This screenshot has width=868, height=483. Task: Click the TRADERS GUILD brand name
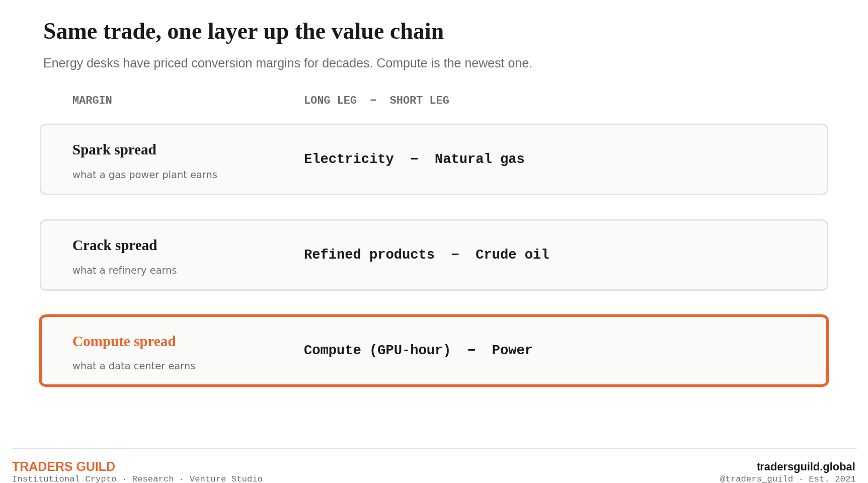click(64, 467)
